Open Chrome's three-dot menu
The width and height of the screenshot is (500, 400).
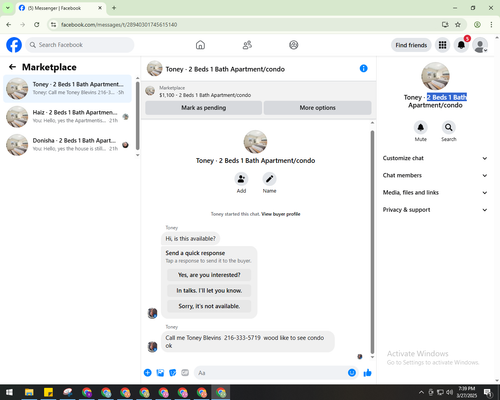(x=491, y=24)
